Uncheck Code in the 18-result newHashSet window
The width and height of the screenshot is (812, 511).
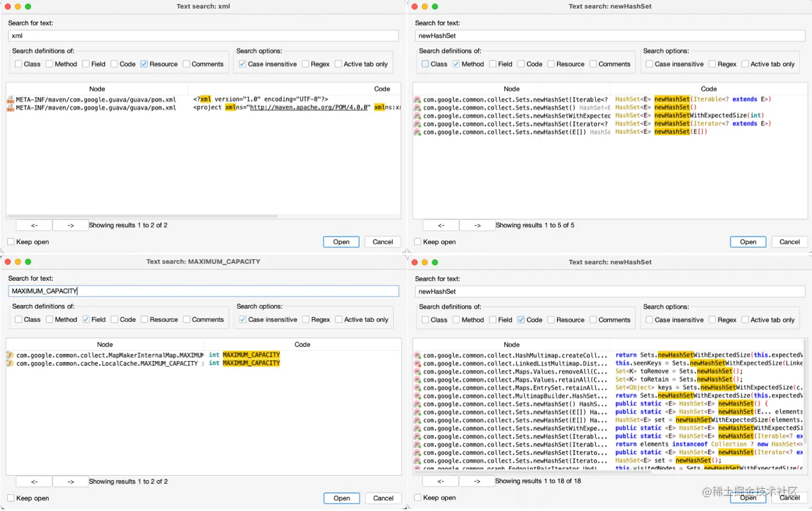(x=521, y=320)
